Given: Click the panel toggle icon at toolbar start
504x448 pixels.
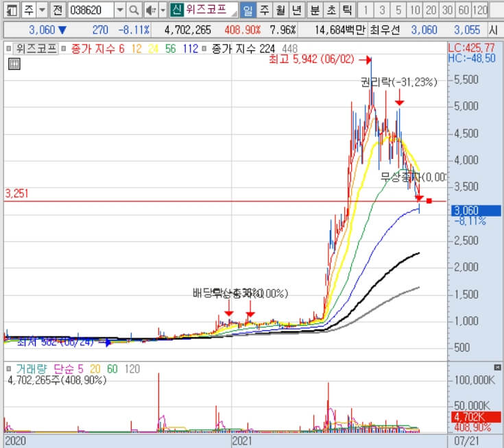Looking at the screenshot, I should (x=12, y=10).
